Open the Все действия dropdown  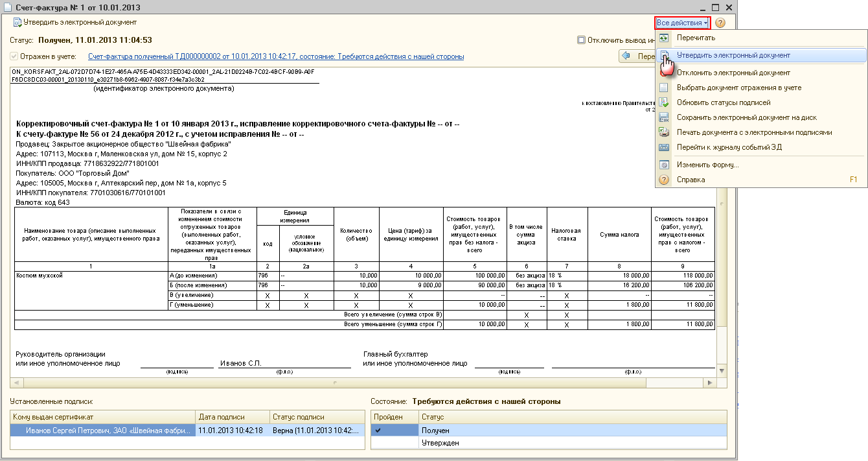682,23
